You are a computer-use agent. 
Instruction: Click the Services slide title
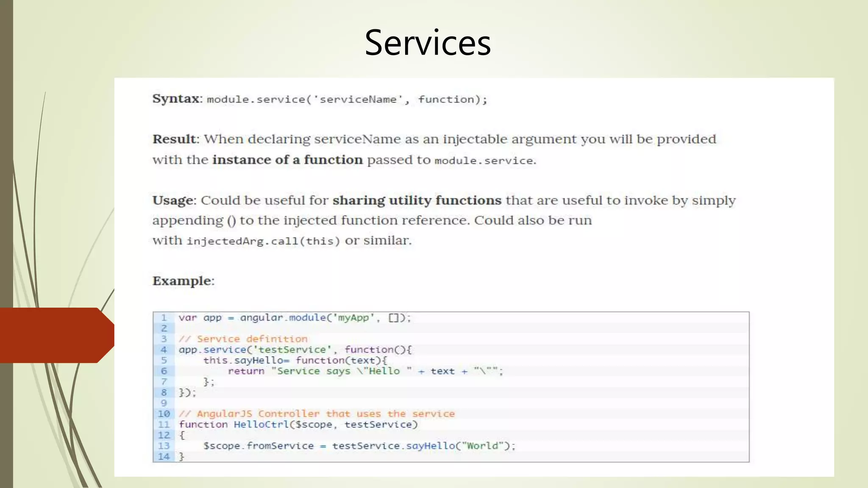click(x=427, y=43)
